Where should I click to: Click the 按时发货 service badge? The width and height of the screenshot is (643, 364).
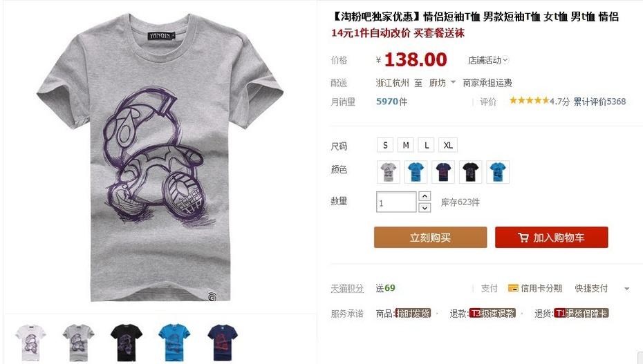[413, 313]
